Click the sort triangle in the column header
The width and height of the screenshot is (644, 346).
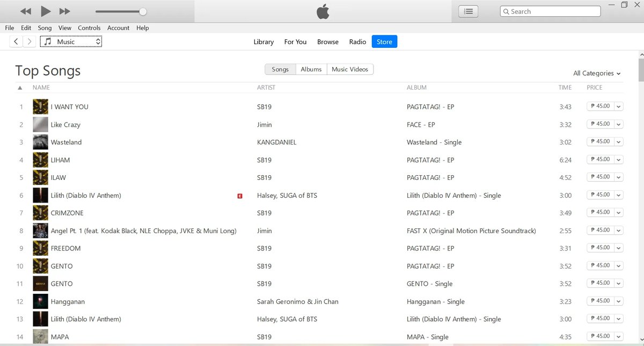tap(20, 88)
